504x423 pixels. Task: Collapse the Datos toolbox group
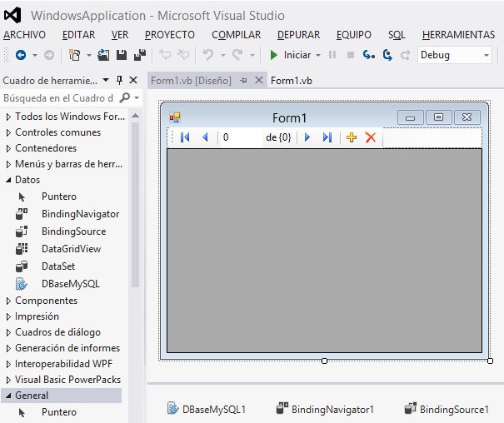pyautogui.click(x=8, y=180)
